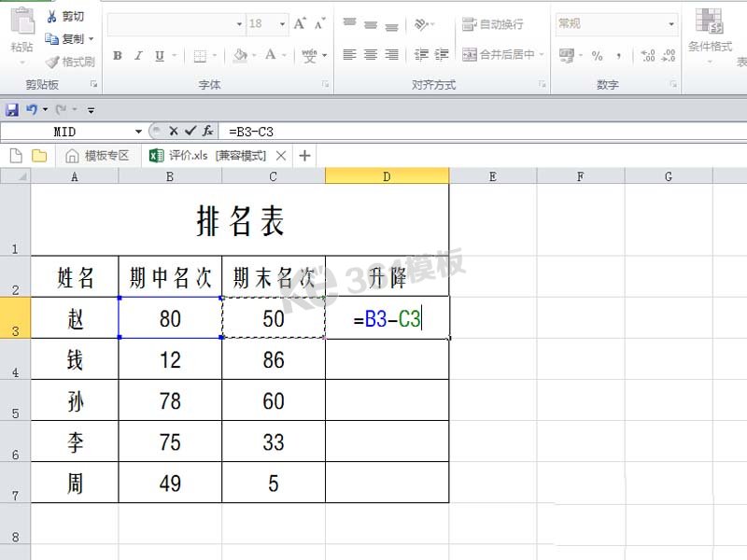Image resolution: width=747 pixels, height=560 pixels.
Task: Click the Save icon on quick access toolbar
Action: (x=11, y=109)
